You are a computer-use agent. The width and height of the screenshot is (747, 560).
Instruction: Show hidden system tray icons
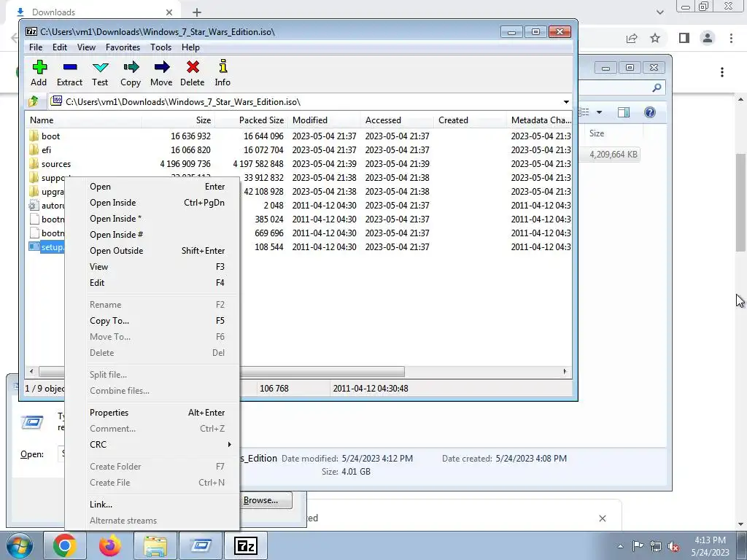pos(620,546)
